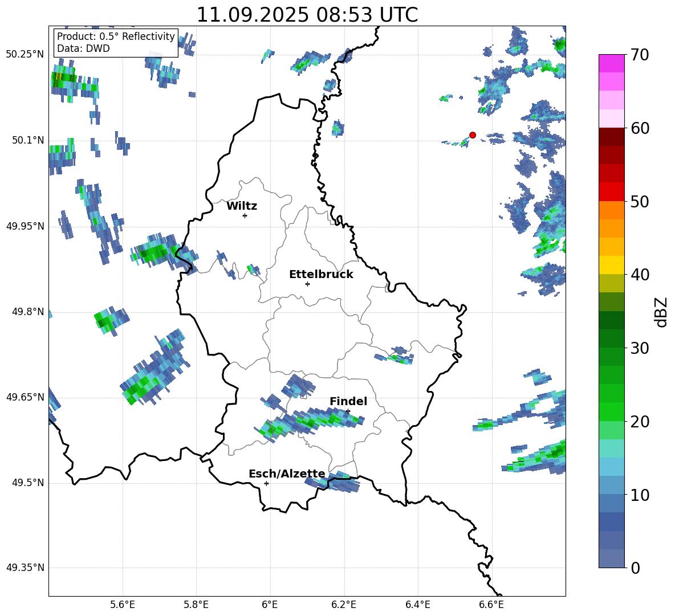Image resolution: width=675 pixels, height=616 pixels.
Task: Click the radar echo east of Esch/Alzette
Action: (332, 482)
